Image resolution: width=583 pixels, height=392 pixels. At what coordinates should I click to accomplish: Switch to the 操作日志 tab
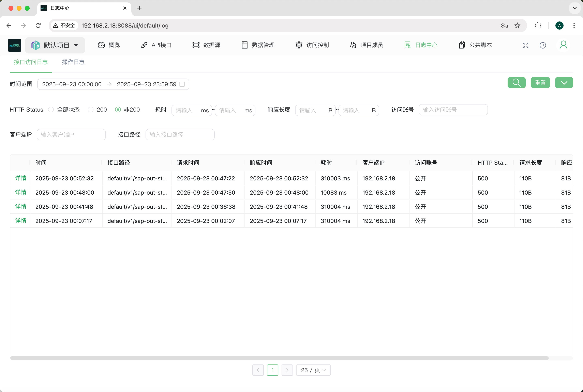[73, 62]
